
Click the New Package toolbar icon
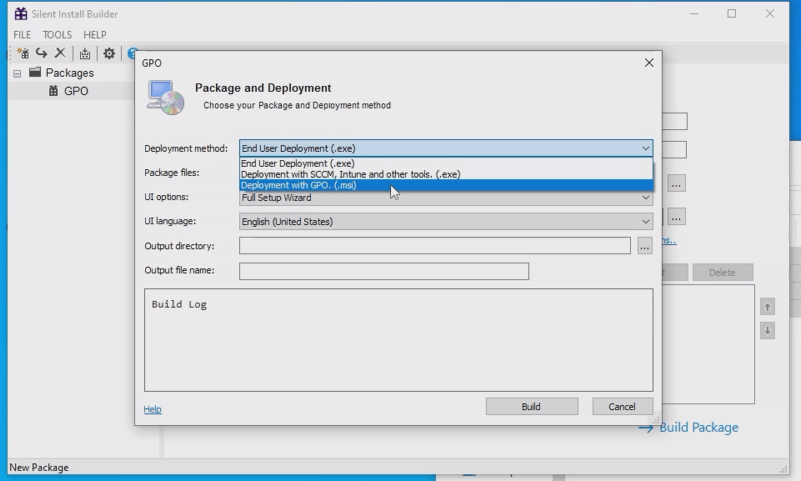(22, 53)
